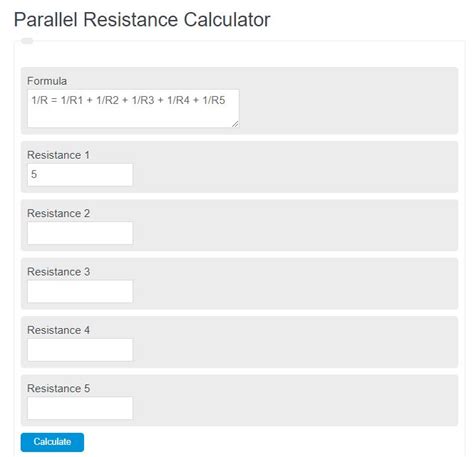Click empty gray area beside Resistance 3 input
Viewport: 474px width, 457px height.
[295, 291]
